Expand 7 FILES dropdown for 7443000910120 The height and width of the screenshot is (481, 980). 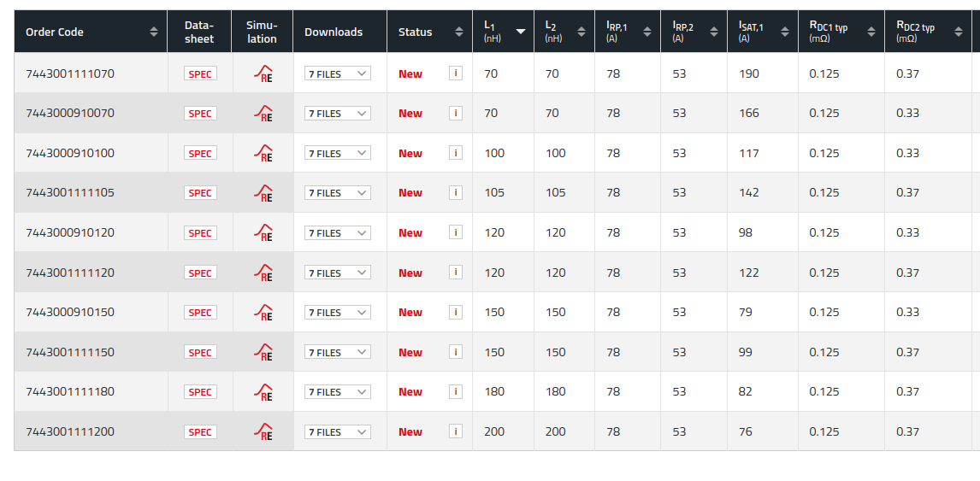click(338, 232)
